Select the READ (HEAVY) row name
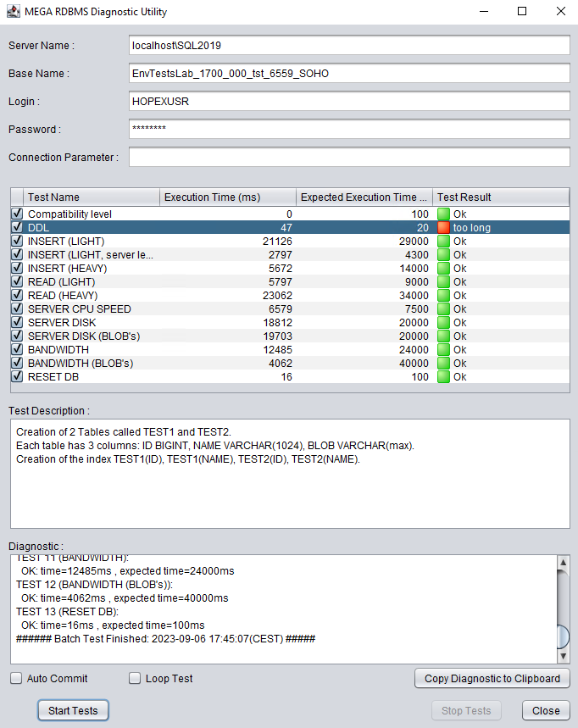The height and width of the screenshot is (728, 578). [x=63, y=295]
